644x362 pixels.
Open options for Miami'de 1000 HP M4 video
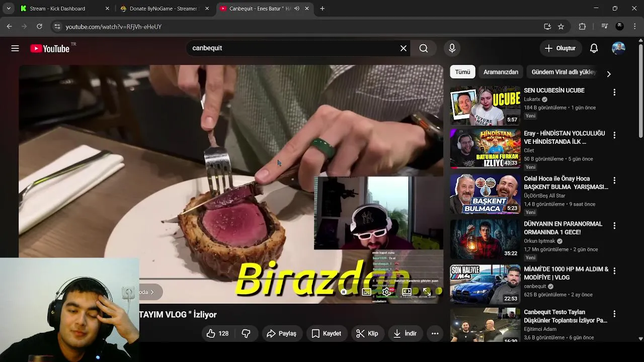click(x=614, y=271)
